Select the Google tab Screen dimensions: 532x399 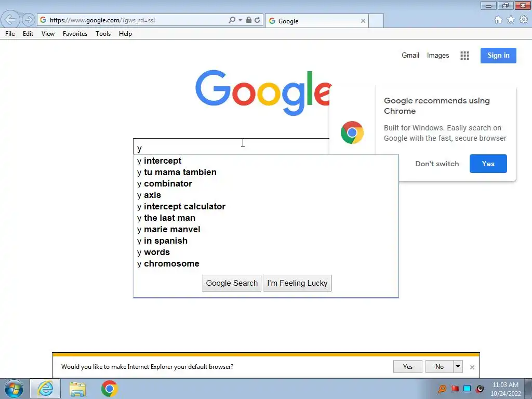click(316, 21)
